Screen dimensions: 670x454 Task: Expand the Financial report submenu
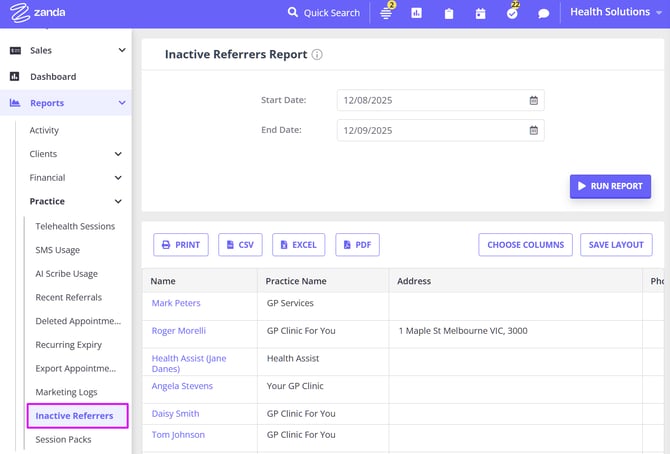(x=118, y=178)
